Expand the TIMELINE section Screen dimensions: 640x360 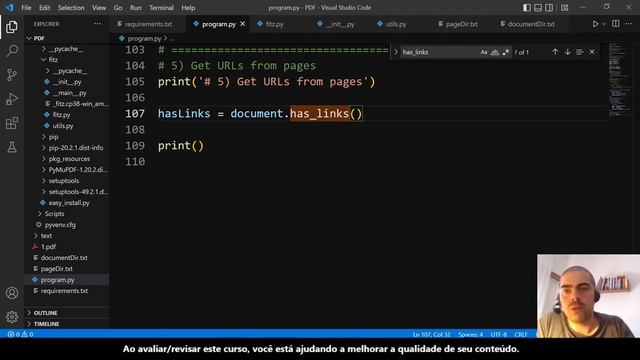[67, 324]
